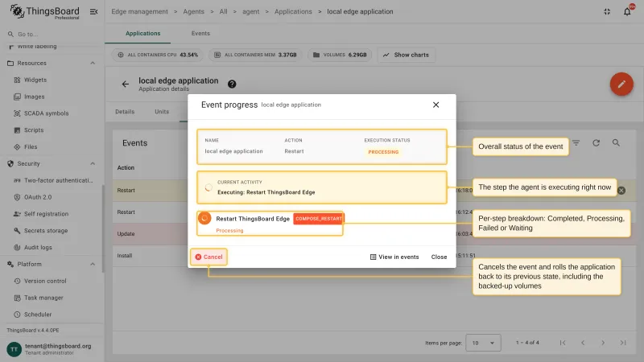Viewport: 644px width, 362px height.
Task: Go to last page of events
Action: tap(623, 343)
